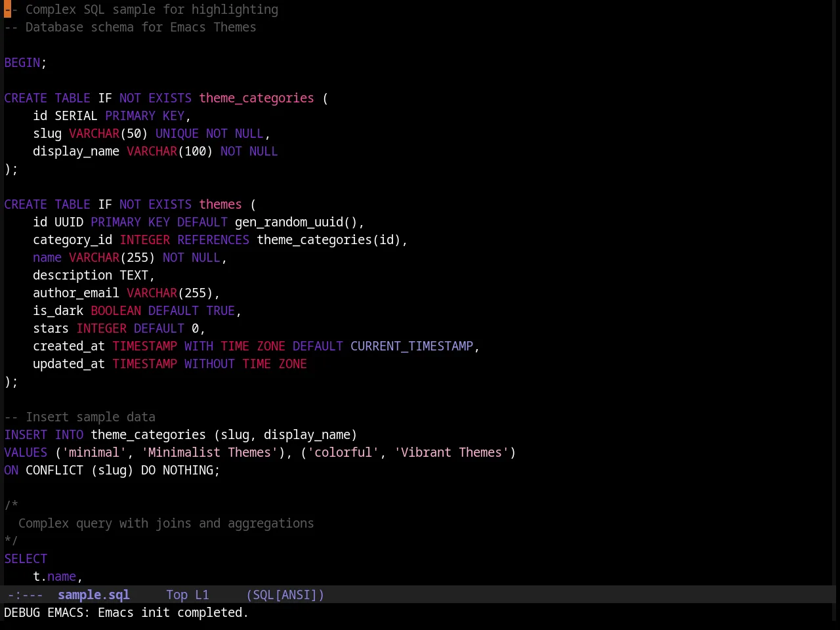Image resolution: width=840 pixels, height=630 pixels.
Task: Click the BEGIN keyword
Action: 22,62
